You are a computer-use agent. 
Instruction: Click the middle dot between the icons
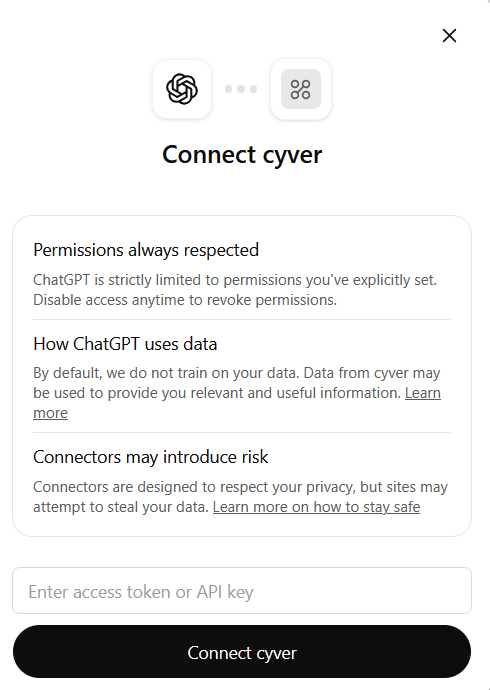click(241, 89)
